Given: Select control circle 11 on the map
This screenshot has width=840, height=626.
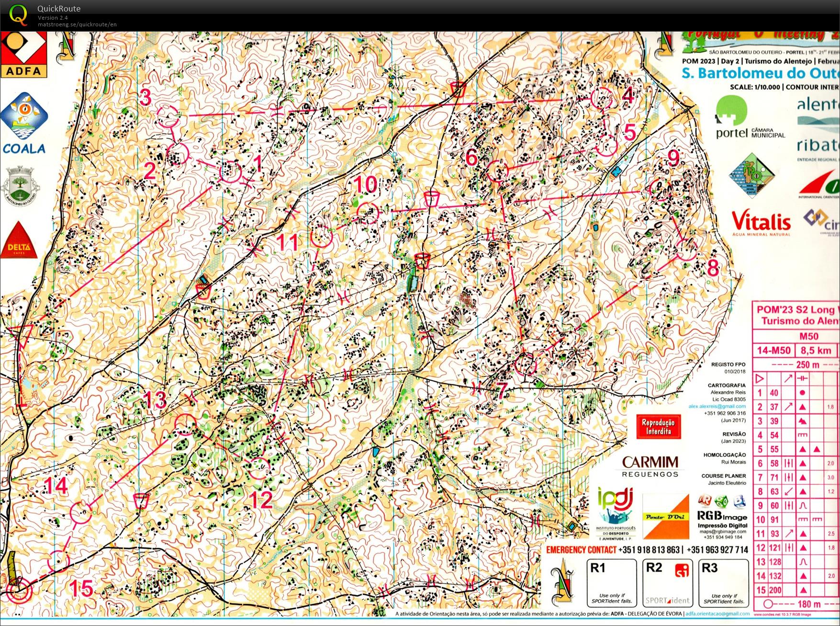Looking at the screenshot, I should click(x=322, y=236).
